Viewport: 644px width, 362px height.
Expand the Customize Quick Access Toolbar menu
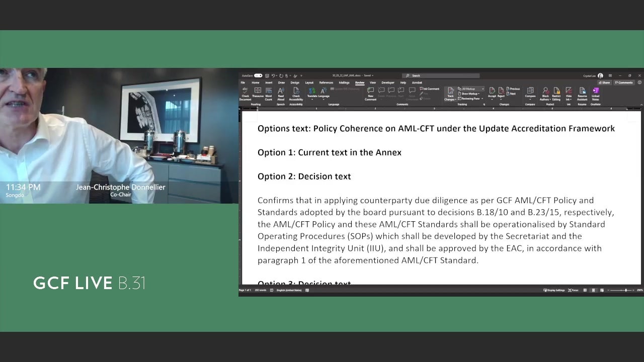pos(301,75)
